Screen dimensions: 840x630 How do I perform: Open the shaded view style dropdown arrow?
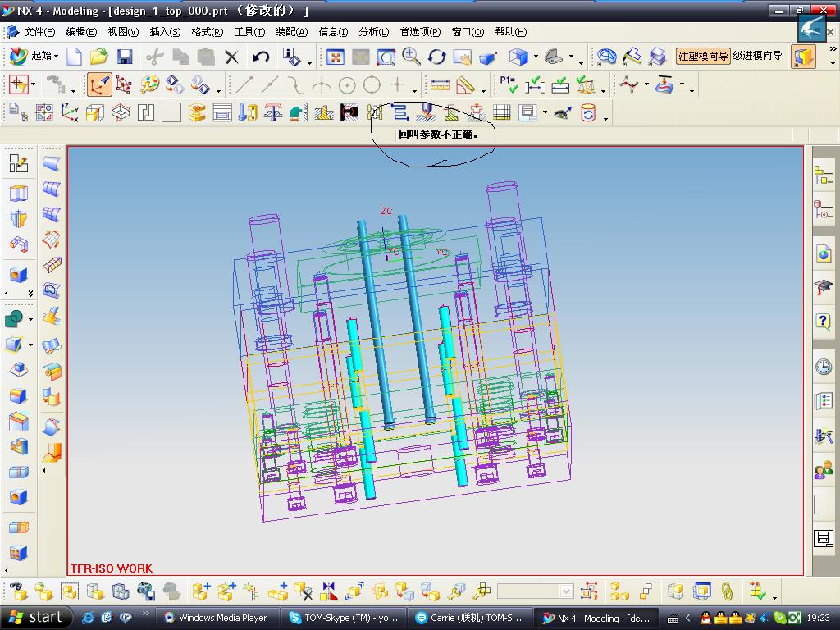pos(536,57)
